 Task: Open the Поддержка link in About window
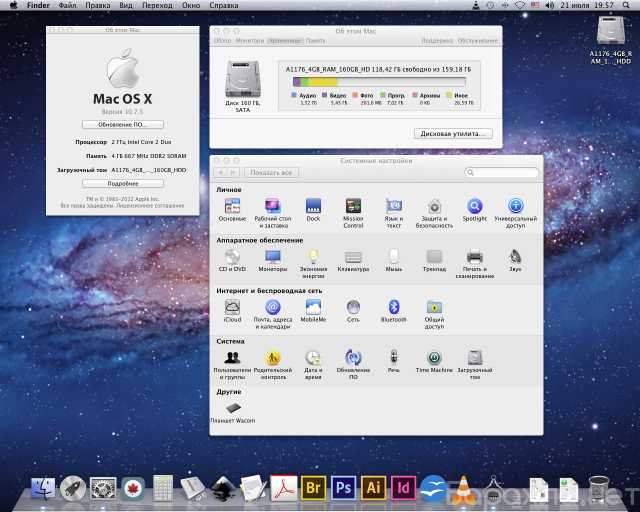(x=437, y=41)
